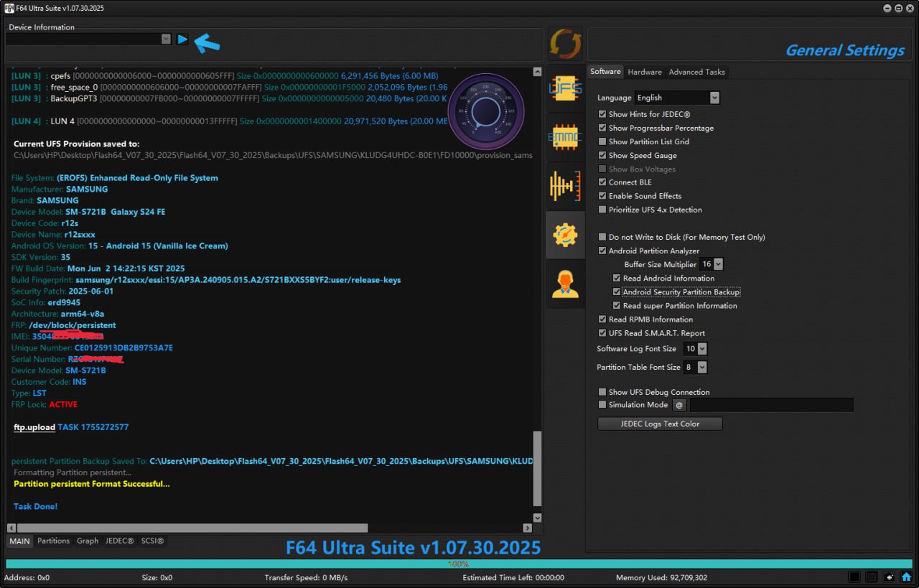Click the blue home icon in status bar

pos(906,577)
